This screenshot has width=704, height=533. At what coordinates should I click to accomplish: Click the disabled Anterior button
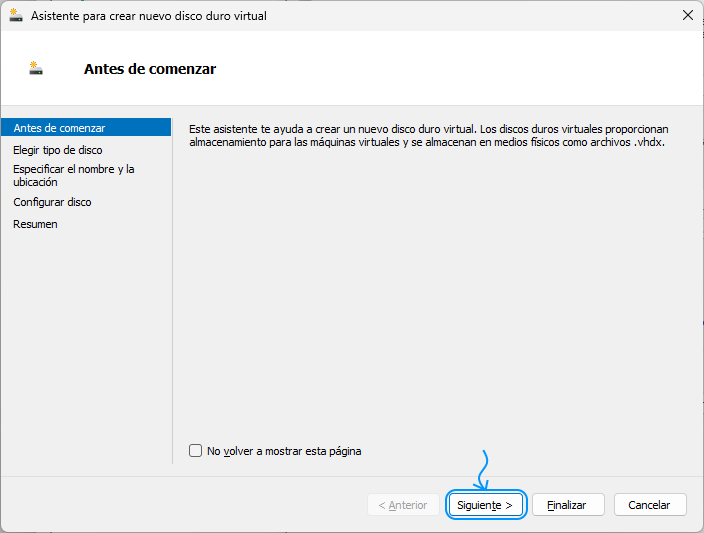403,505
